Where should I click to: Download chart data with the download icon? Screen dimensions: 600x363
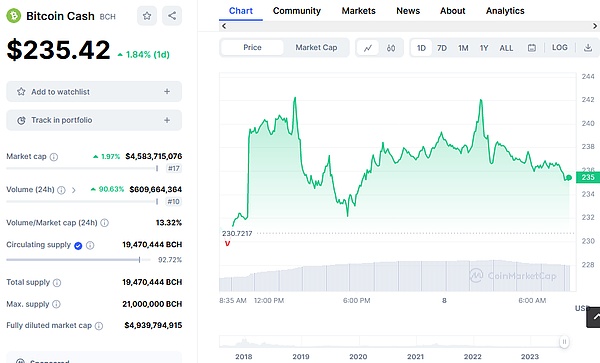pyautogui.click(x=588, y=48)
